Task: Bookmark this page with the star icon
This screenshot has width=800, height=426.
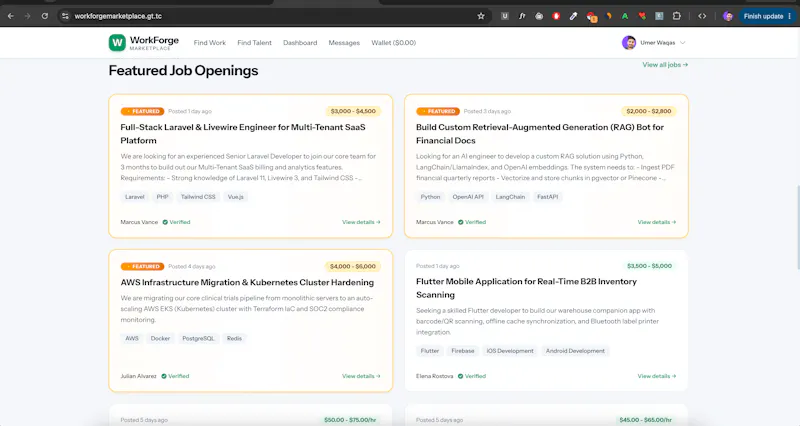Action: (481, 16)
